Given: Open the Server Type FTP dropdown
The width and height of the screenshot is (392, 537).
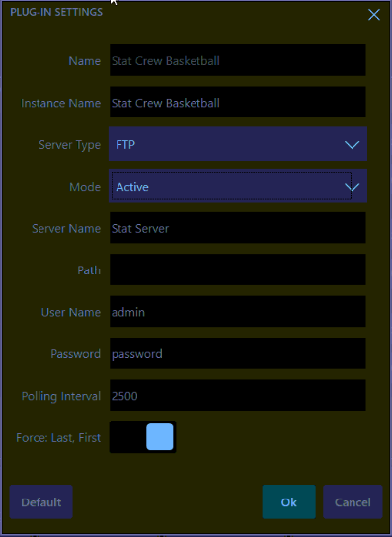Looking at the screenshot, I should pos(238,144).
